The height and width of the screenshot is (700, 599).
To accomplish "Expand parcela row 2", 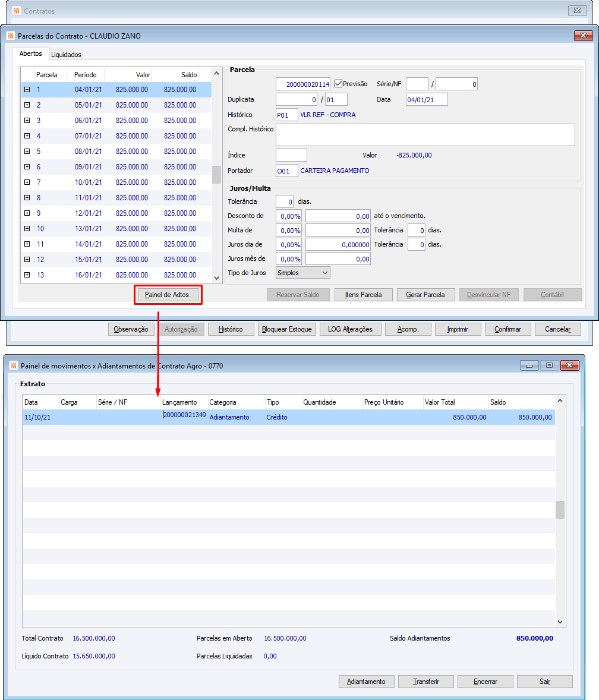I will pos(27,105).
